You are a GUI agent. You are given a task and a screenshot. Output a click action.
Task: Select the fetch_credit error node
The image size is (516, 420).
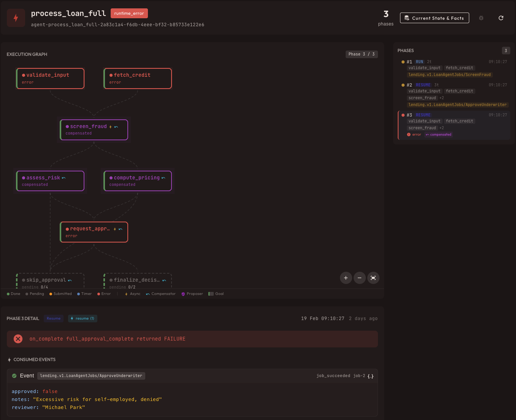pos(138,78)
